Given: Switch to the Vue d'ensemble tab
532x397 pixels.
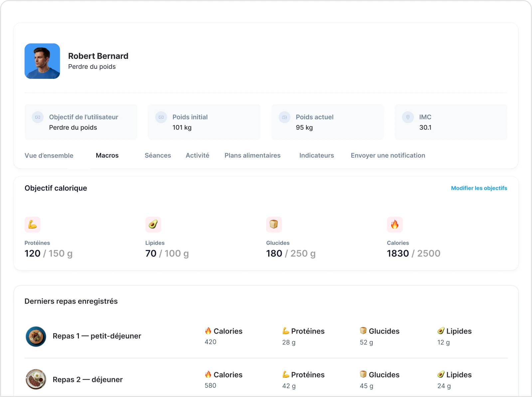Looking at the screenshot, I should [49, 156].
